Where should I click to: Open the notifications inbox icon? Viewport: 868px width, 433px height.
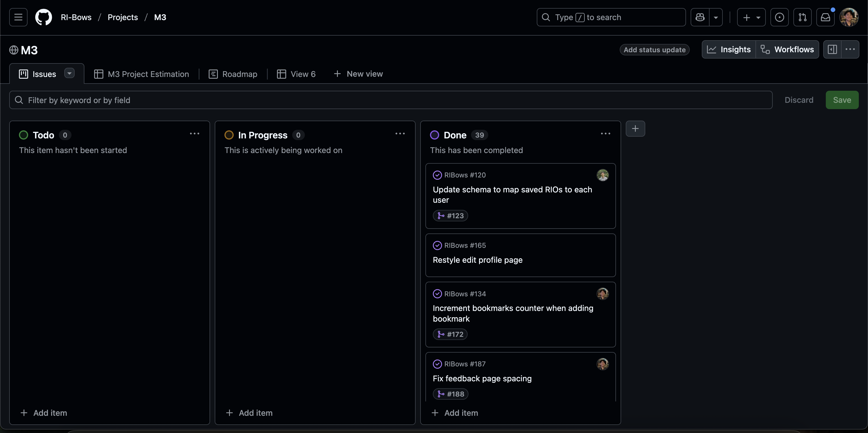825,17
